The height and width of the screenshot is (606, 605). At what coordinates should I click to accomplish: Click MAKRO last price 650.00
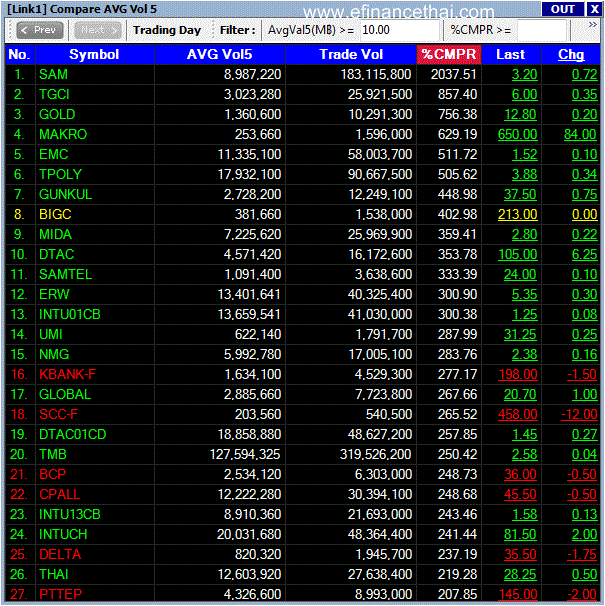click(x=518, y=134)
